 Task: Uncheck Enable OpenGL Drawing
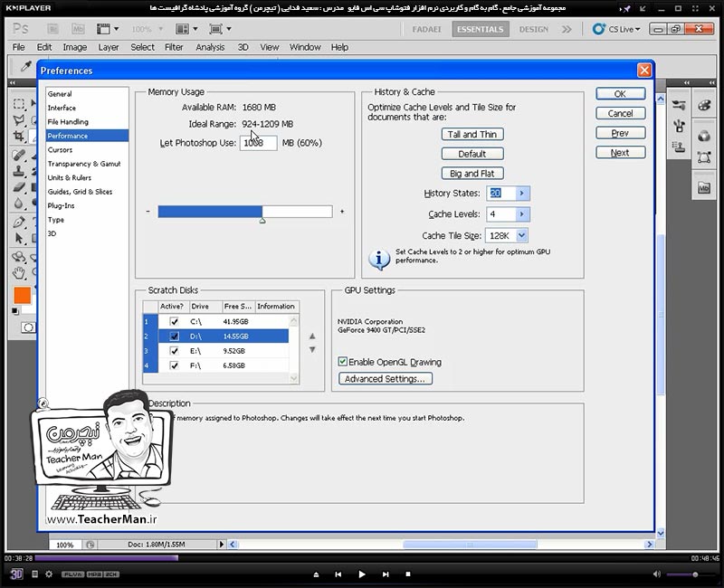(343, 361)
